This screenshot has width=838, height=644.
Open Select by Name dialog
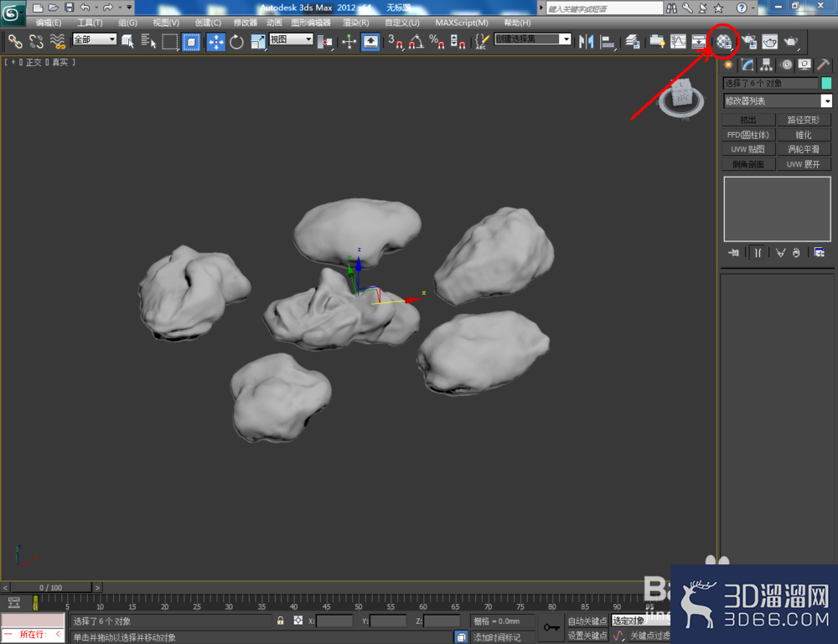pyautogui.click(x=148, y=41)
